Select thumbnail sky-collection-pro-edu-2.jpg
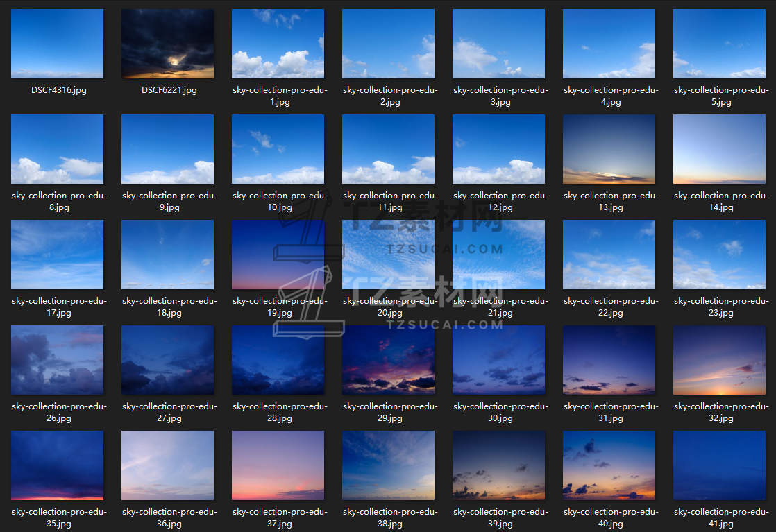 point(389,44)
